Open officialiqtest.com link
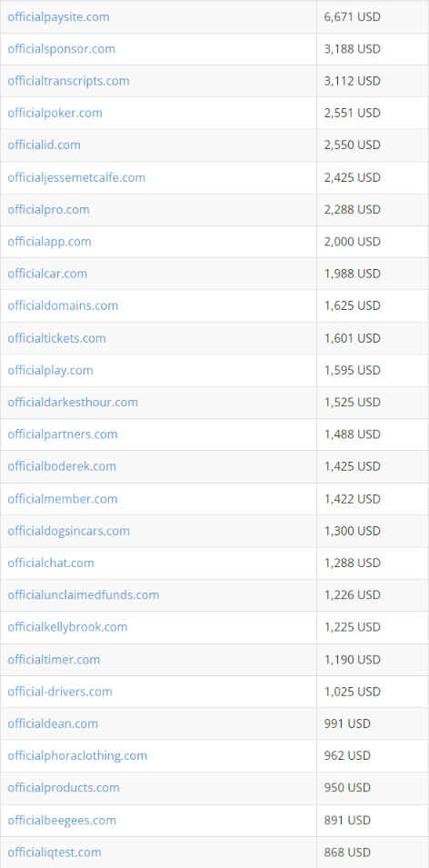 55,853
